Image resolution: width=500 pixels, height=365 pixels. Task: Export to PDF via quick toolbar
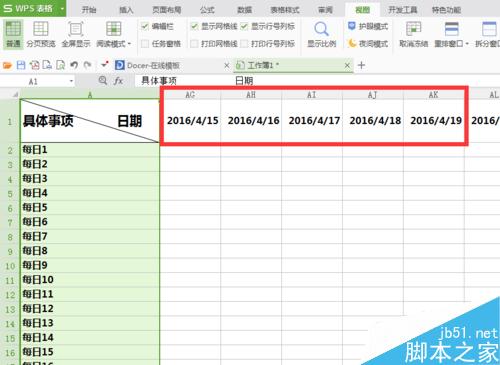tap(34, 65)
